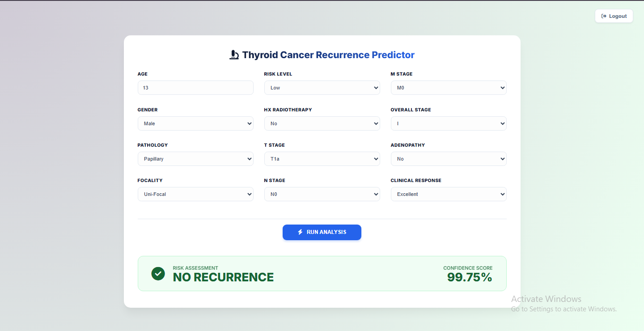Expand the Focality dropdown

click(195, 194)
